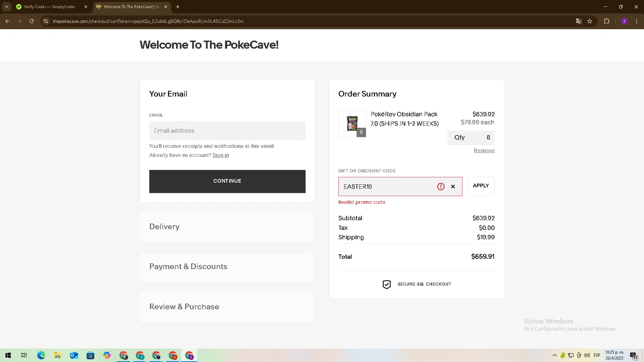Open the tab search chevron
644x362 pixels.
pyautogui.click(x=6, y=6)
